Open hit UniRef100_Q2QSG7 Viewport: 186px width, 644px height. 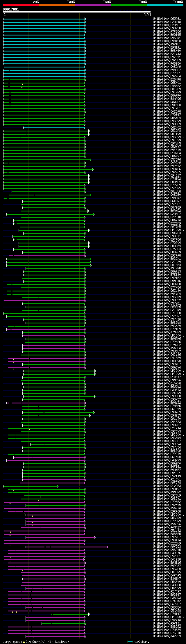point(167,214)
